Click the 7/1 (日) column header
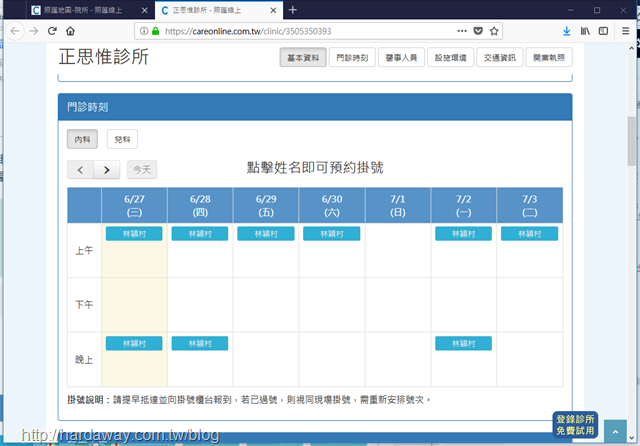 (x=398, y=205)
